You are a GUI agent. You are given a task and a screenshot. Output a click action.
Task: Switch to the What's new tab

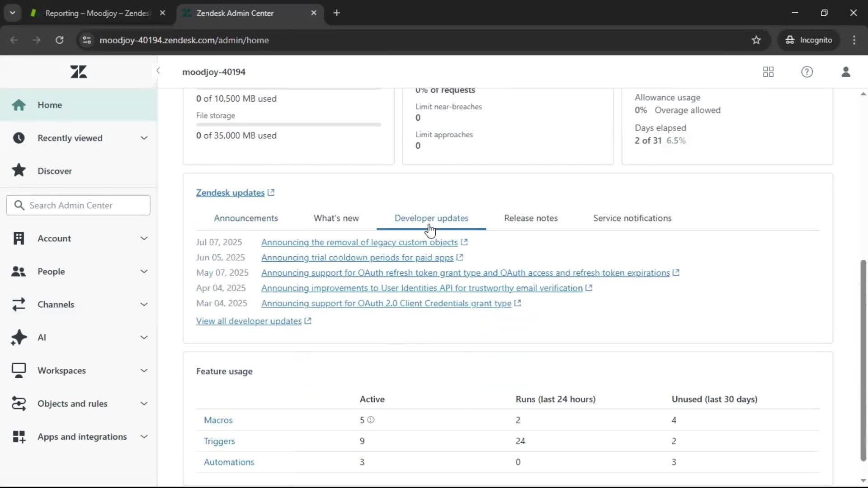[x=336, y=218]
